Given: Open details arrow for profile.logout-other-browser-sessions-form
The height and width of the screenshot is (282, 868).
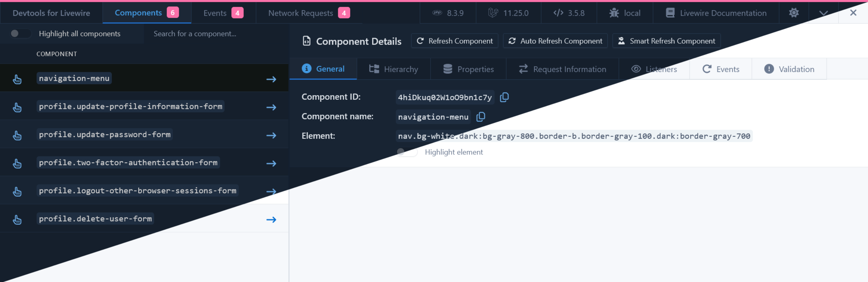Looking at the screenshot, I should (x=271, y=191).
